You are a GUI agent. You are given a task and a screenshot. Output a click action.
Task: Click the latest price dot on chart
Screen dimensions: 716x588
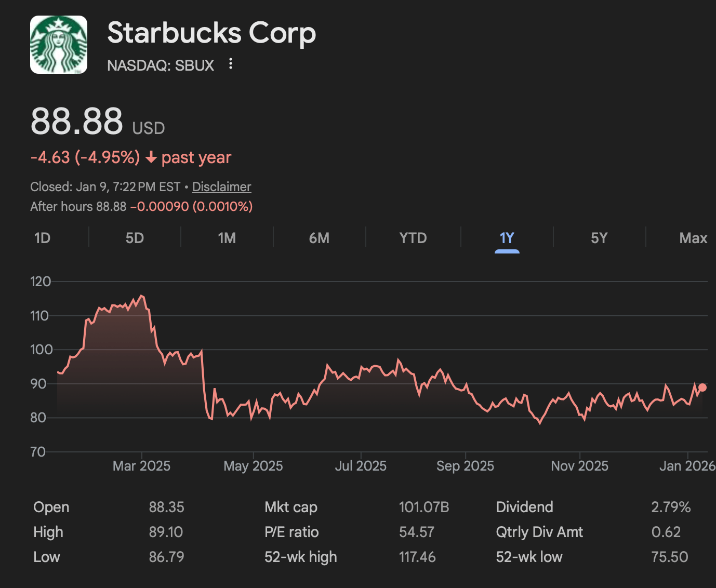(x=702, y=387)
